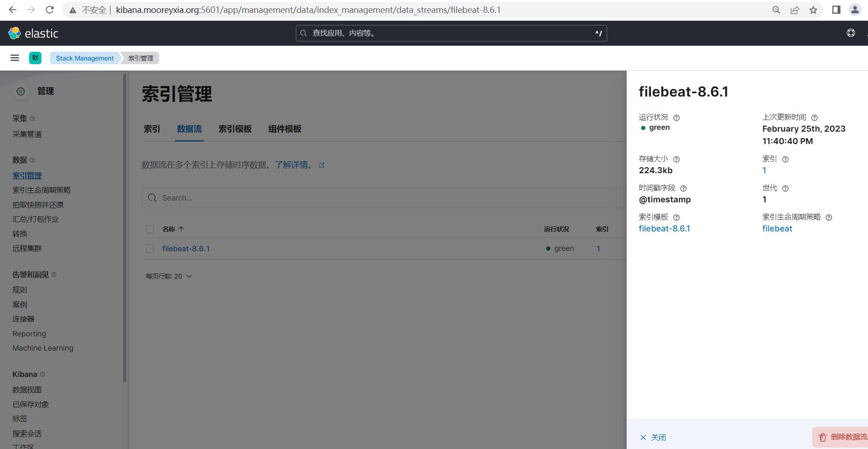Click the help icon next to 世代
868x449 pixels.
pyautogui.click(x=785, y=188)
